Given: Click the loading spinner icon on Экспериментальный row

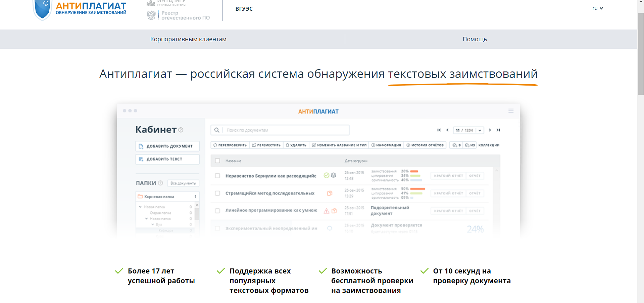Looking at the screenshot, I should pos(330,228).
